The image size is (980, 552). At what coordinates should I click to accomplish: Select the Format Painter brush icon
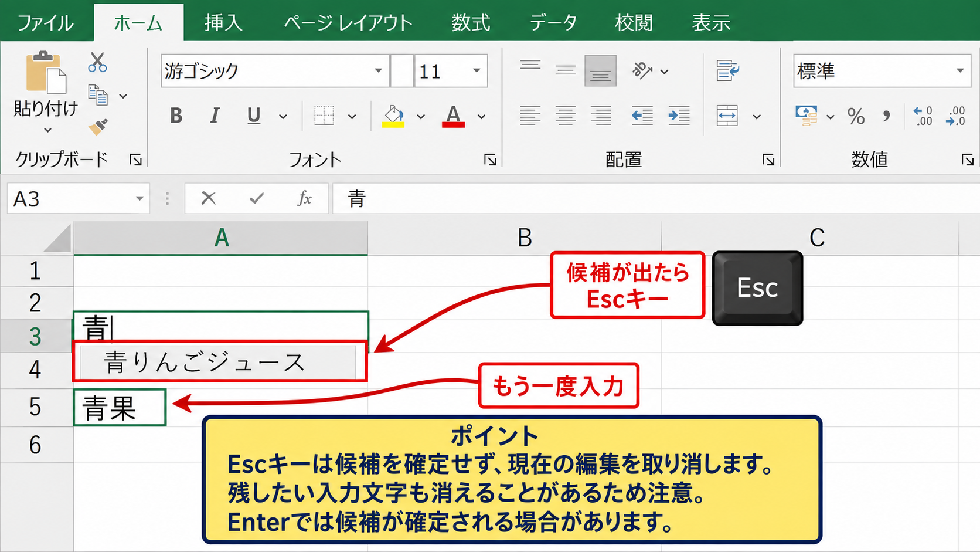(x=98, y=127)
